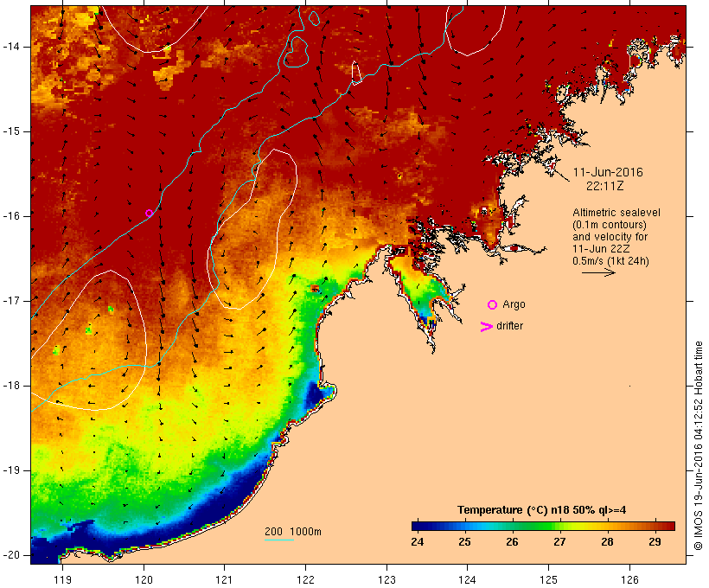Screen dimensions: 709x588
Task: Click the '22:11Z' time text
Action: 605,186
